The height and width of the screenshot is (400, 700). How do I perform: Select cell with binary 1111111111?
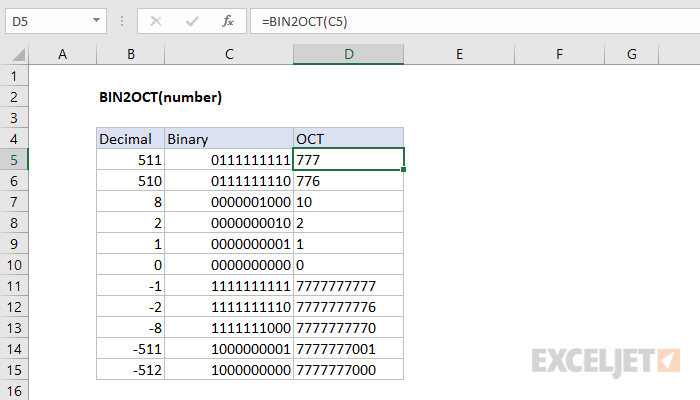pos(229,286)
